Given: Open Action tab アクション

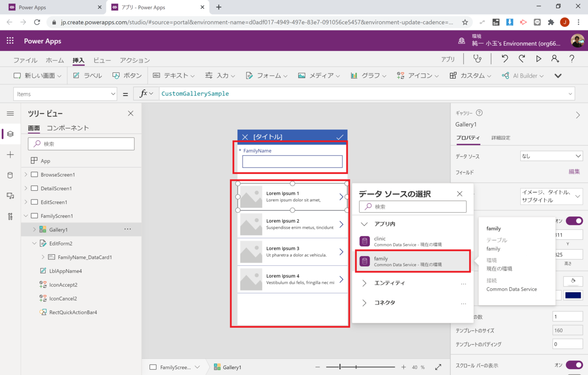Looking at the screenshot, I should pyautogui.click(x=135, y=60).
